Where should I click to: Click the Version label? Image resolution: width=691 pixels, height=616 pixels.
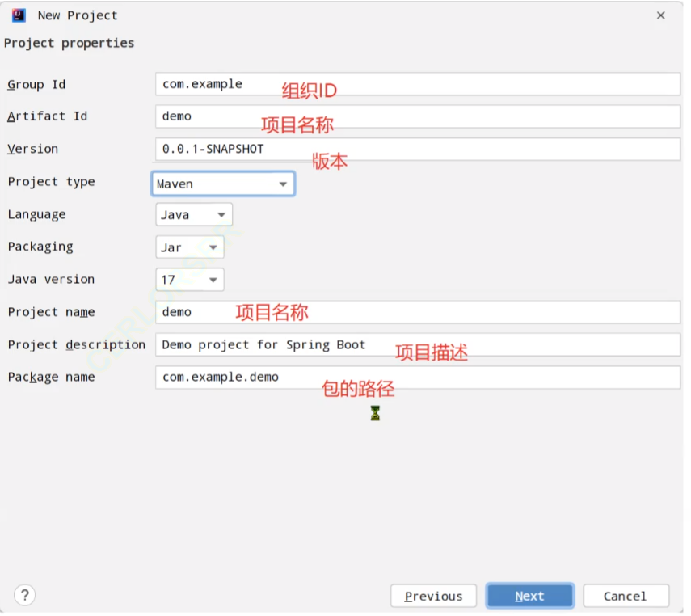click(33, 150)
